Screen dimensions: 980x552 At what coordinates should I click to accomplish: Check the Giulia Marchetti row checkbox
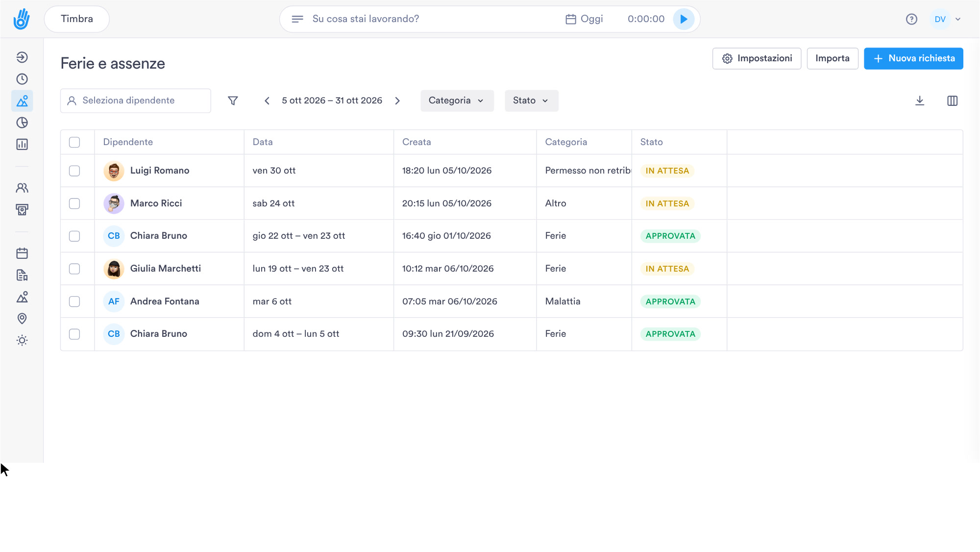pyautogui.click(x=74, y=269)
